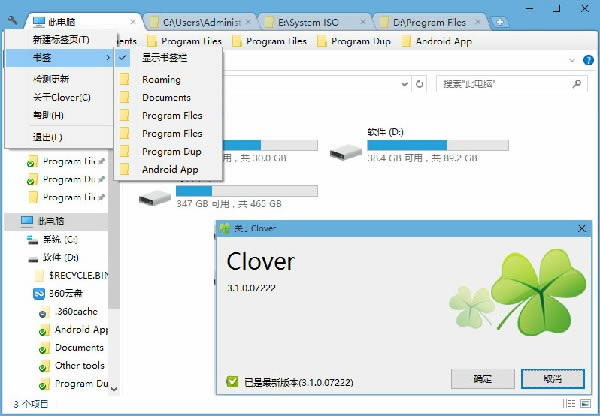Viewport: 600px width, 416px height.
Task: Close the 此电脑 tab
Action: coord(133,22)
